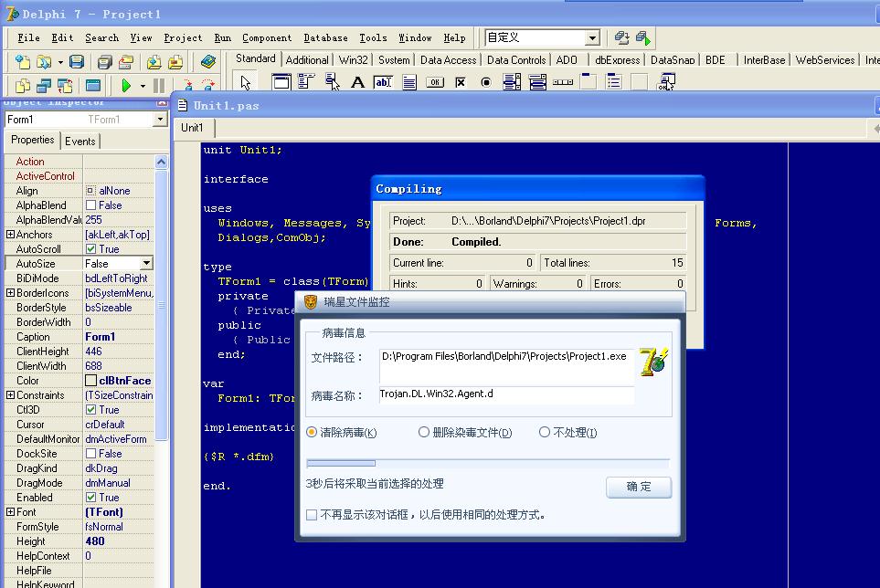Select the CheckBox component in palette
880x588 pixels.
point(461,82)
